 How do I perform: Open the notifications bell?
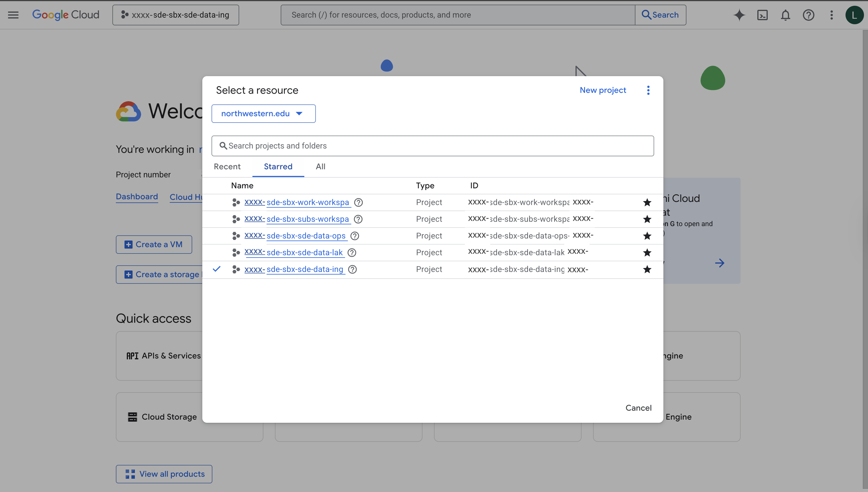785,15
